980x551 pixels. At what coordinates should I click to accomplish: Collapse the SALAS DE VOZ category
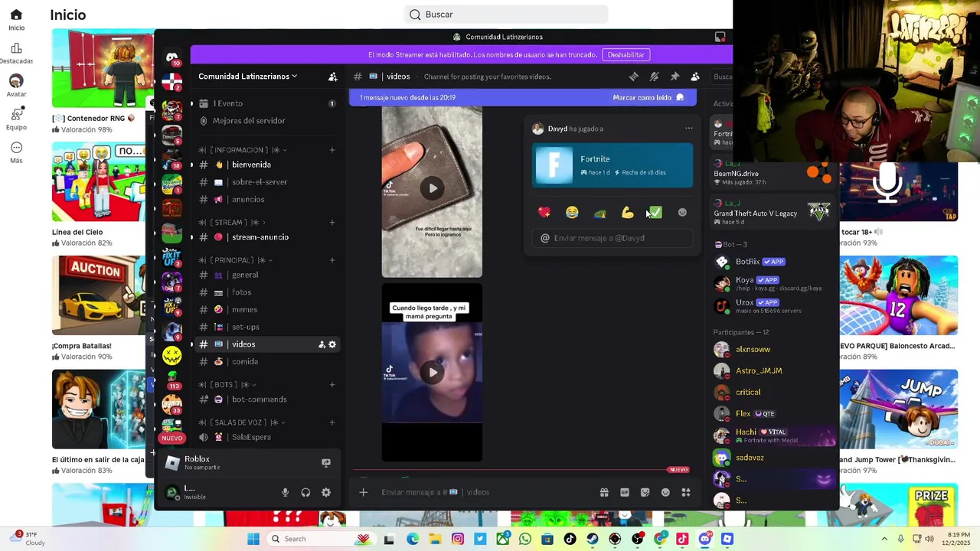(x=243, y=422)
